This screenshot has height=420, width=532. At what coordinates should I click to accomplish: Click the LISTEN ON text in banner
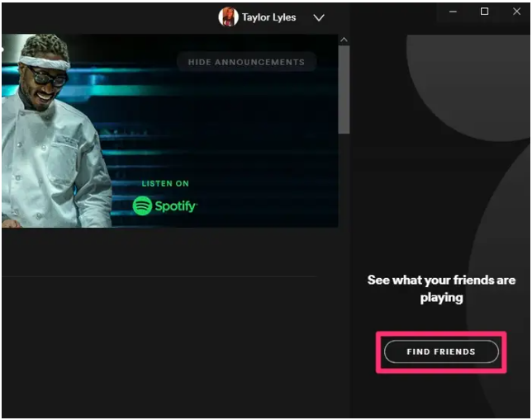pos(165,183)
